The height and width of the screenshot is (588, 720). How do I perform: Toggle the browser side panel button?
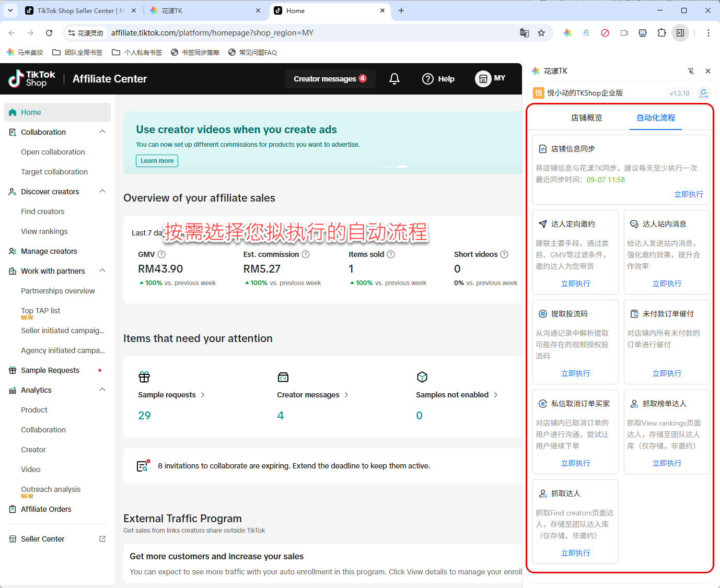click(x=680, y=33)
